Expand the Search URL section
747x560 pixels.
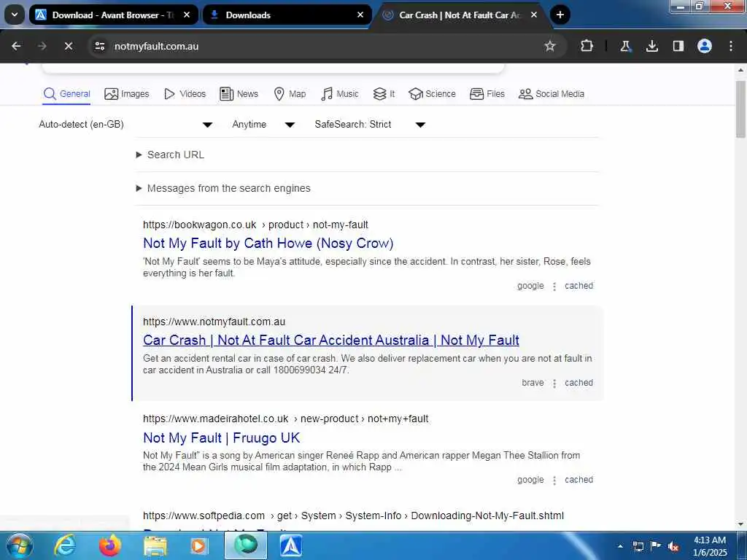[170, 155]
